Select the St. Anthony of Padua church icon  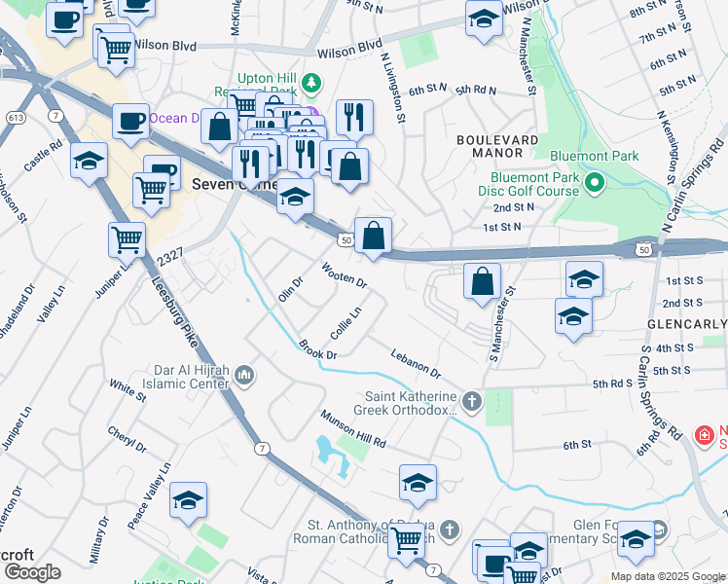(x=450, y=529)
